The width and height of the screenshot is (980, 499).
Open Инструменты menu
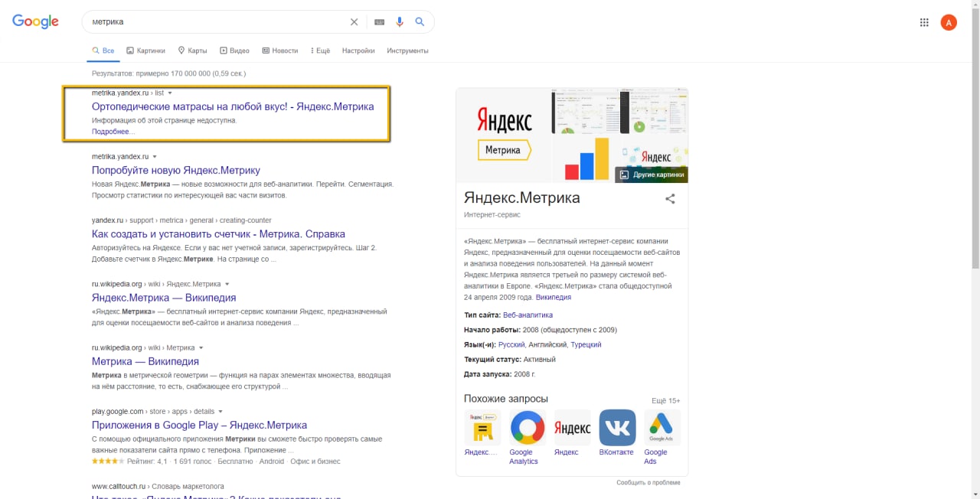tap(407, 51)
